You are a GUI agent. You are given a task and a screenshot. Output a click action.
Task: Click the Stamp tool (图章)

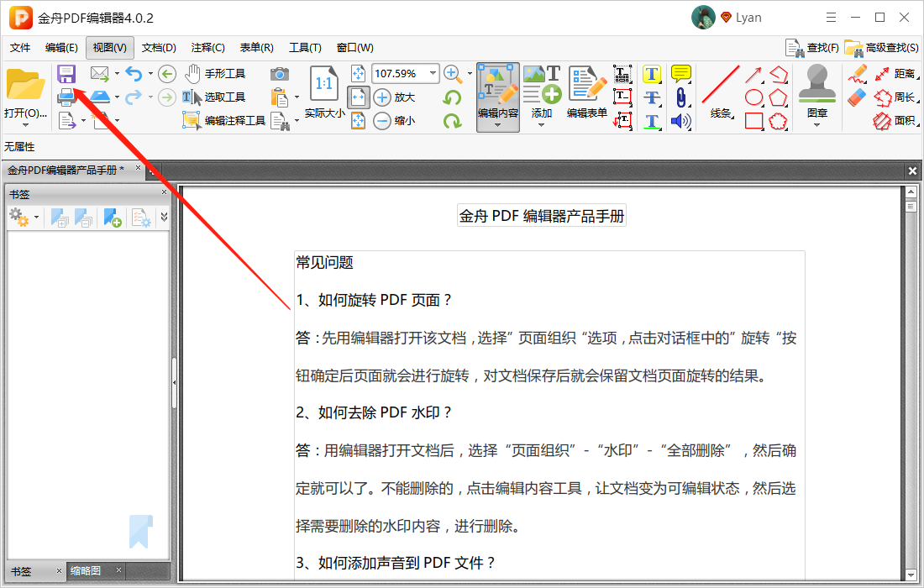816,90
